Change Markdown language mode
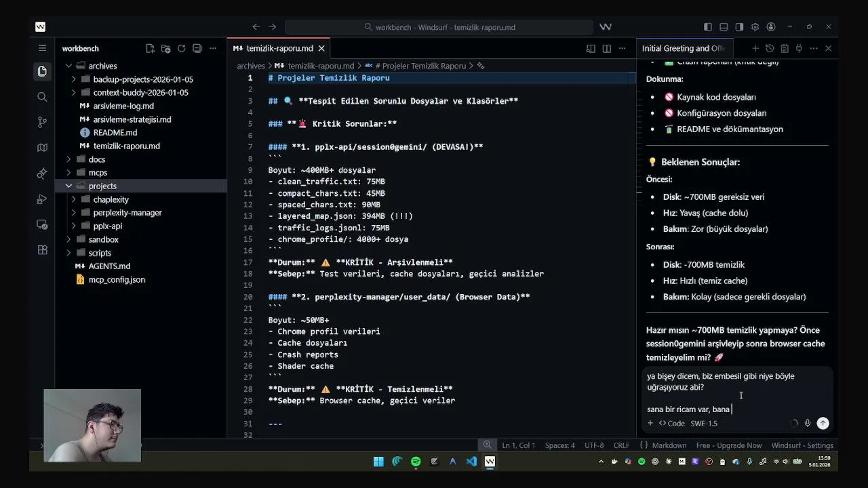The image size is (868, 488). click(x=669, y=445)
